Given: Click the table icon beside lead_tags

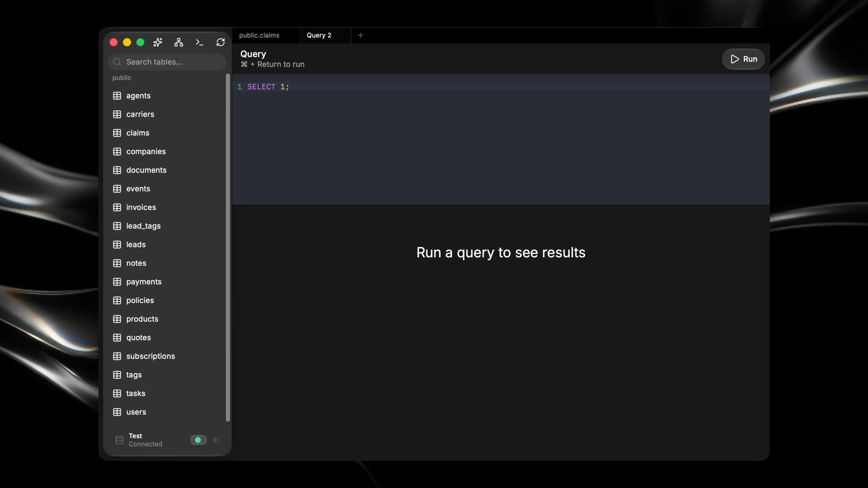Looking at the screenshot, I should (x=117, y=226).
